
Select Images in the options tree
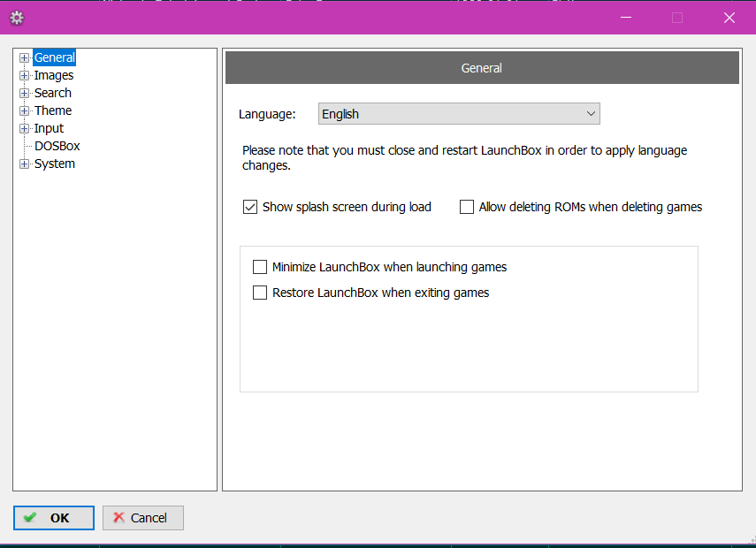pos(54,76)
